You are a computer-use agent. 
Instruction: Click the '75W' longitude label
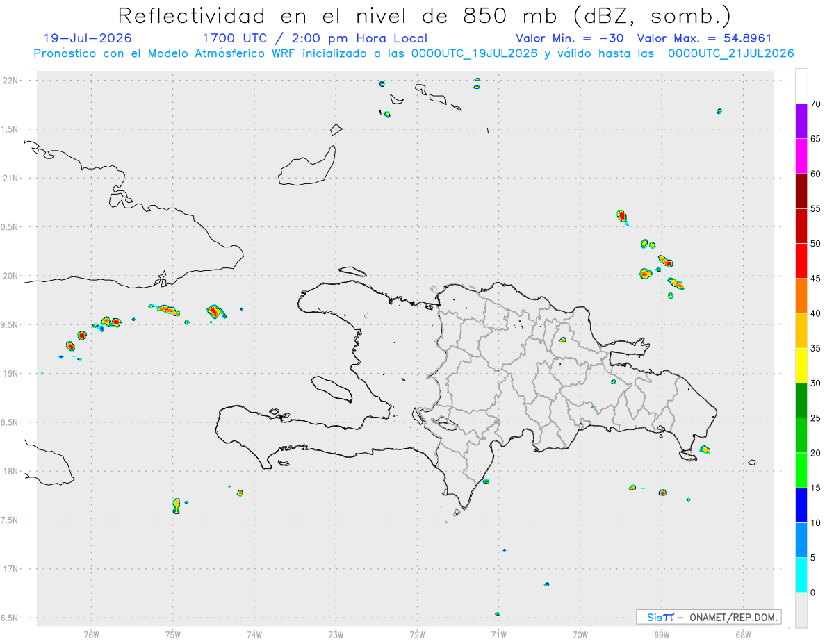click(x=173, y=634)
